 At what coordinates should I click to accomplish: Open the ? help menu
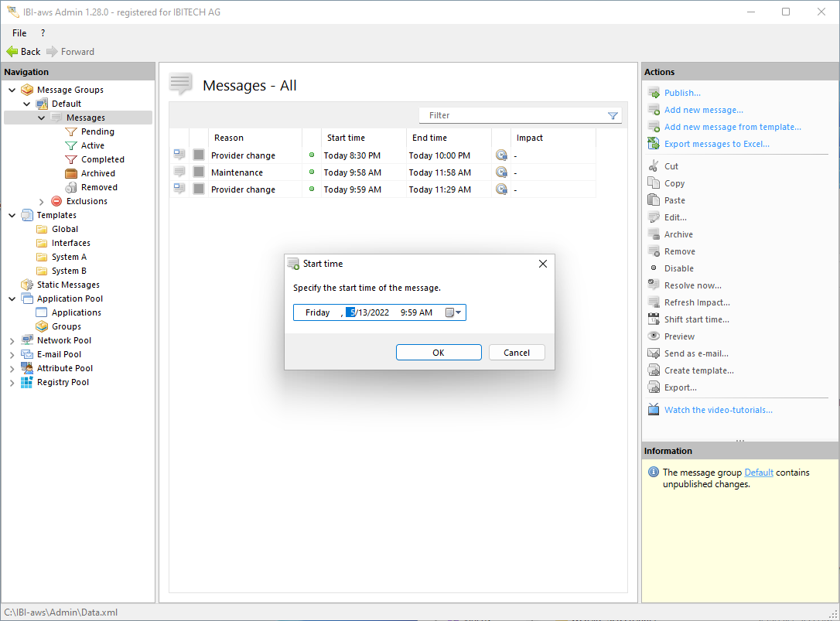43,33
